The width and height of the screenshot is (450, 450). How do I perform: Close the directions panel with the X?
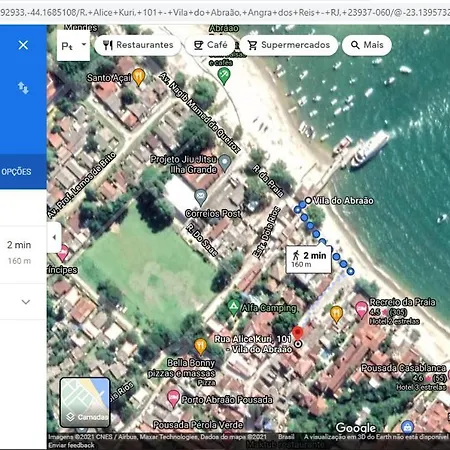coord(23,45)
